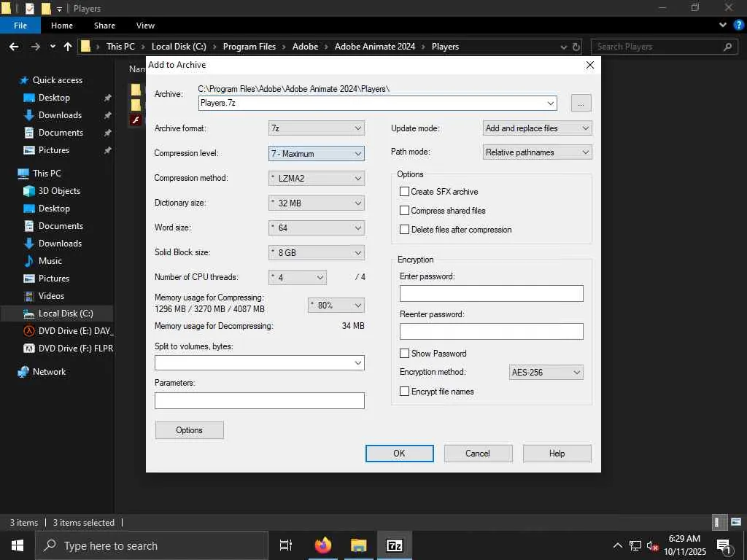This screenshot has width=747, height=560.
Task: Open Path mode dropdown
Action: pyautogui.click(x=538, y=152)
